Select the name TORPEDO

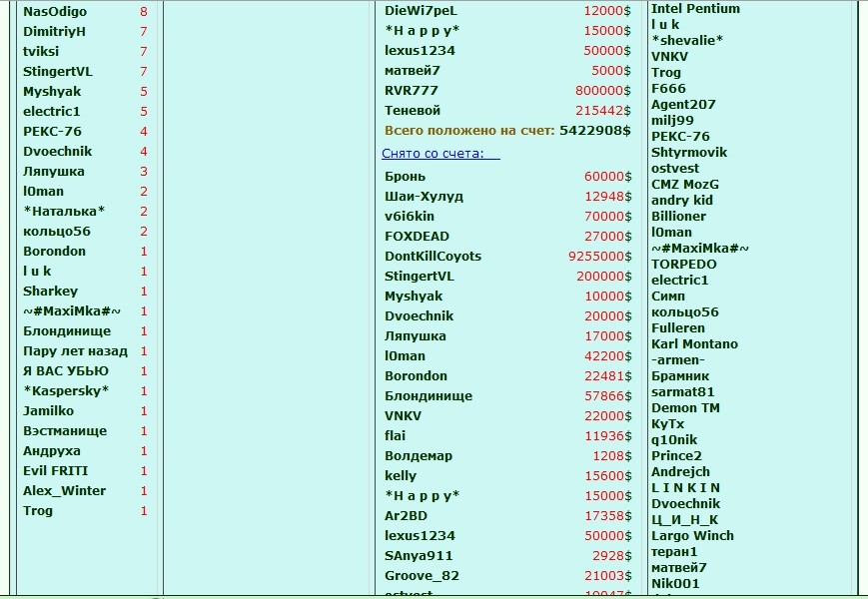683,265
